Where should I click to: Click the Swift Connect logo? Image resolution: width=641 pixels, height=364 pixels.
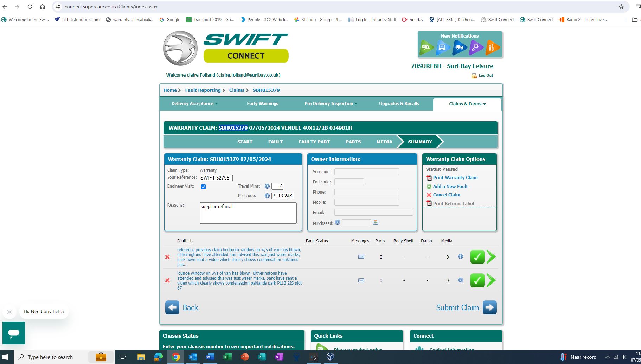(x=226, y=48)
